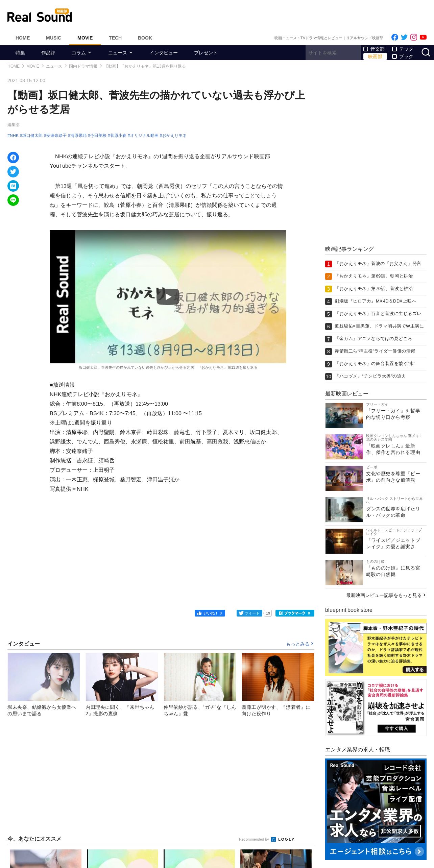The height and width of the screenshot is (868, 434).
Task: Open the TECH tab
Action: [x=115, y=38]
